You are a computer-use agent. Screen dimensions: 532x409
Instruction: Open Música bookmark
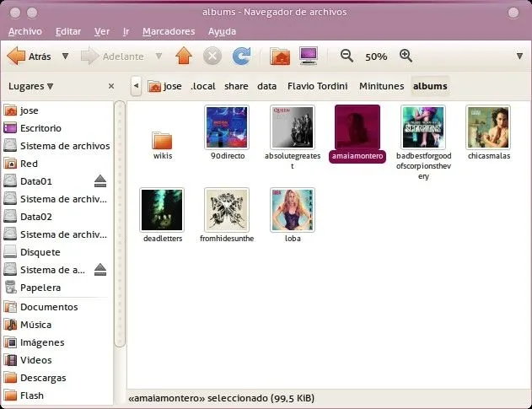[x=57, y=325]
